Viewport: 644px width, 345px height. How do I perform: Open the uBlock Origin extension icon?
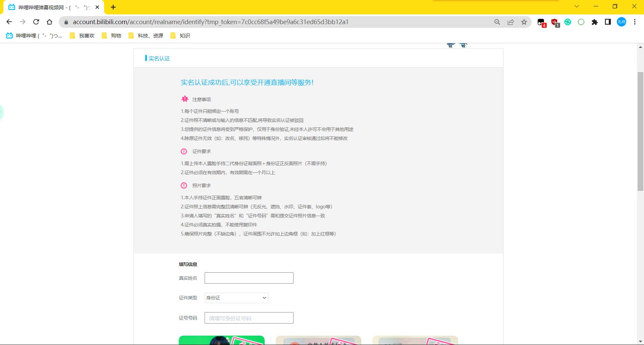coord(554,22)
